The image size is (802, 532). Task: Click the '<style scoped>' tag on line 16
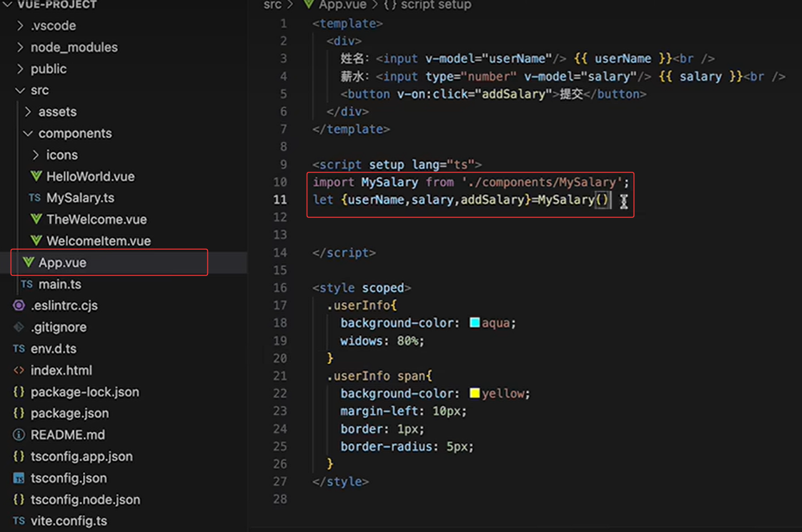[x=362, y=288]
